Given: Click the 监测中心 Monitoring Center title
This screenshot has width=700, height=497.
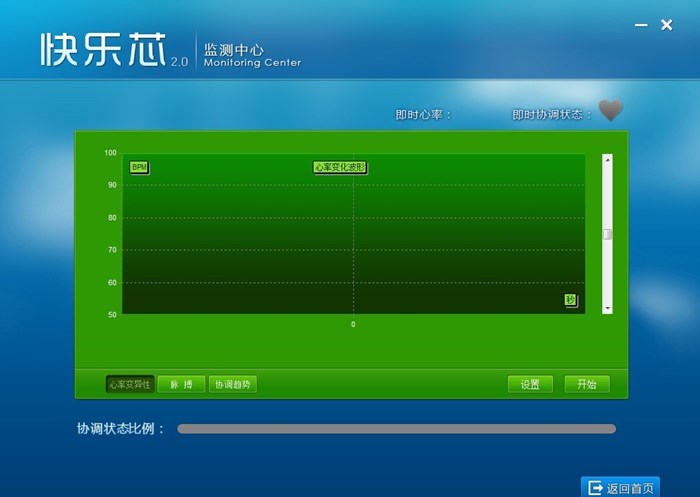Looking at the screenshot, I should (251, 54).
